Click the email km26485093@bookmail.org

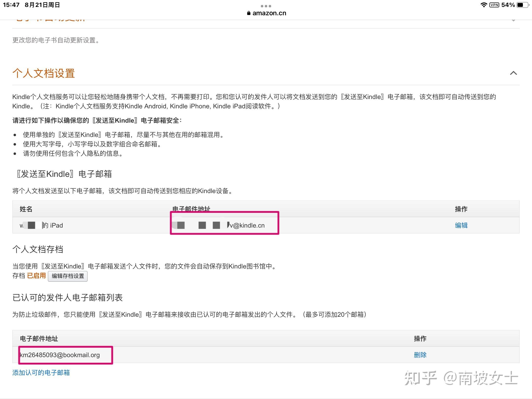pyautogui.click(x=60, y=355)
